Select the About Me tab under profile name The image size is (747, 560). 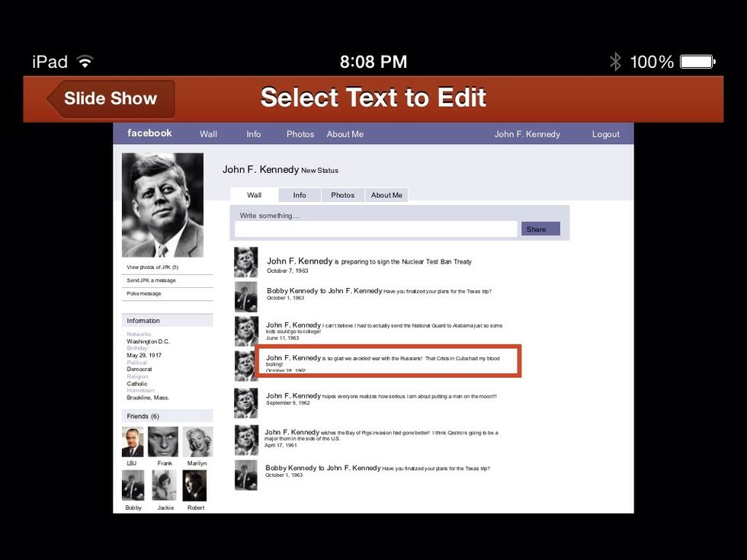(386, 195)
